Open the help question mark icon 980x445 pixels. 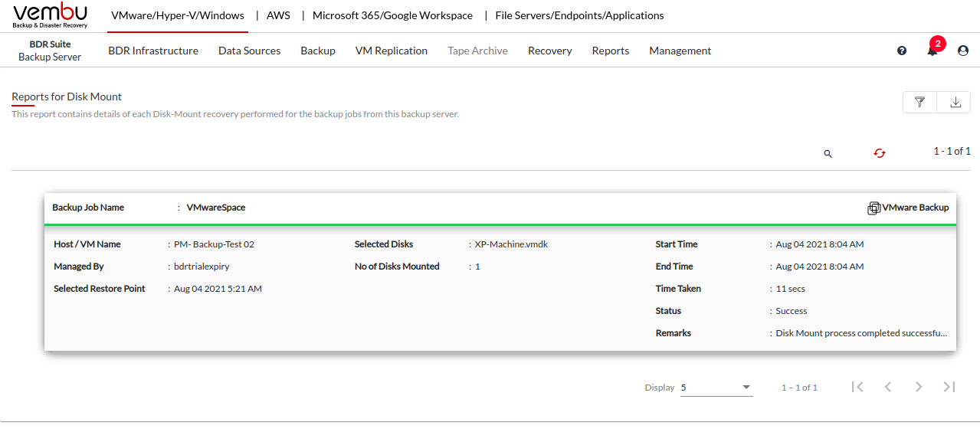[x=902, y=51]
